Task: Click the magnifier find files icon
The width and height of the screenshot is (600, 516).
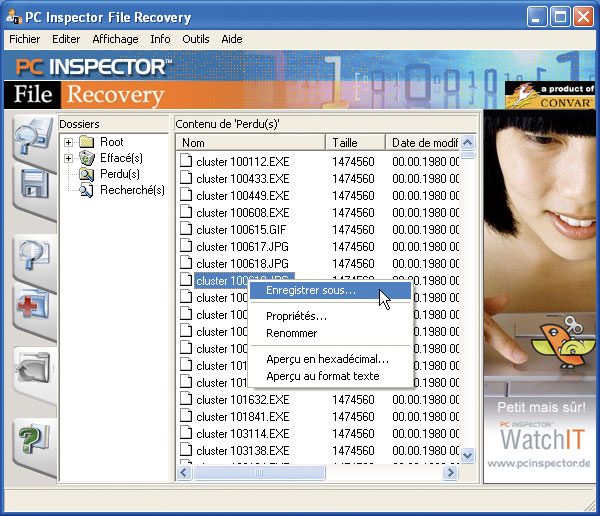Action: [33, 255]
